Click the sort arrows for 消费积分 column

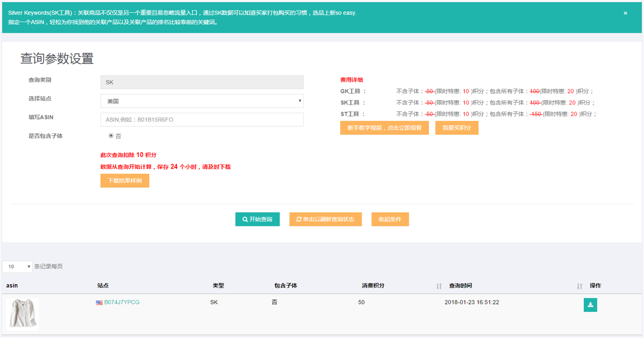[x=439, y=286]
